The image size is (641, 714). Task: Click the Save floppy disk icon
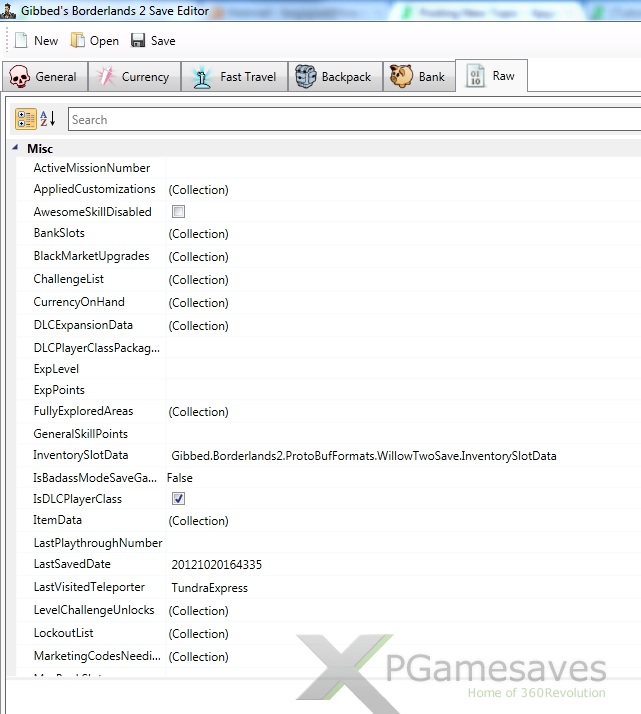(138, 41)
